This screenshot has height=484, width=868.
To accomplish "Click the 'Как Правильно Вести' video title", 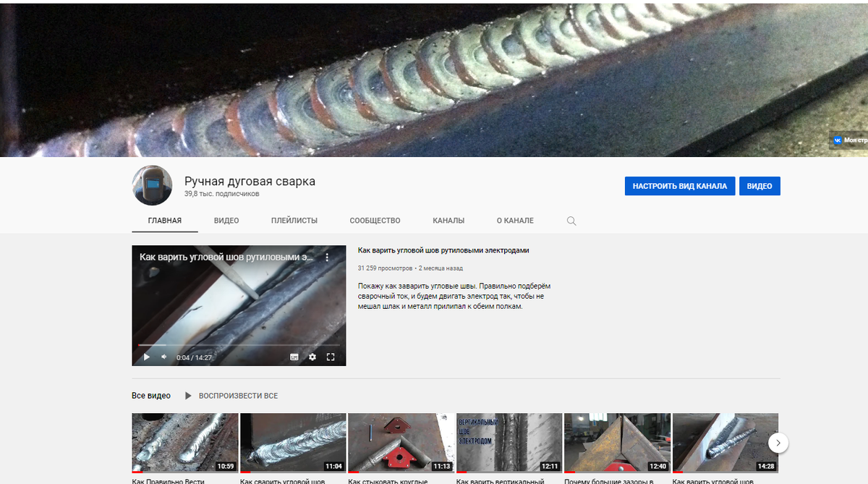I will [168, 481].
